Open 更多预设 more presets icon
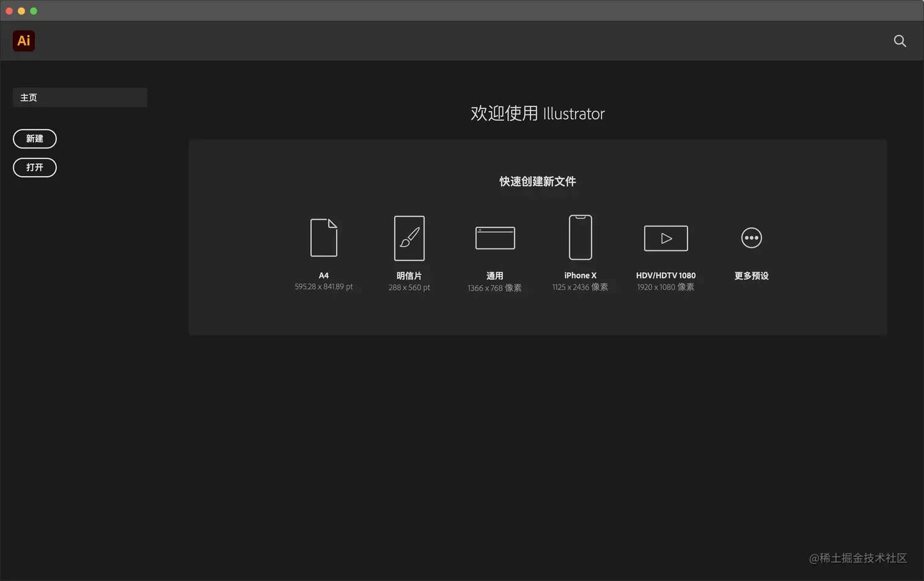 tap(752, 238)
